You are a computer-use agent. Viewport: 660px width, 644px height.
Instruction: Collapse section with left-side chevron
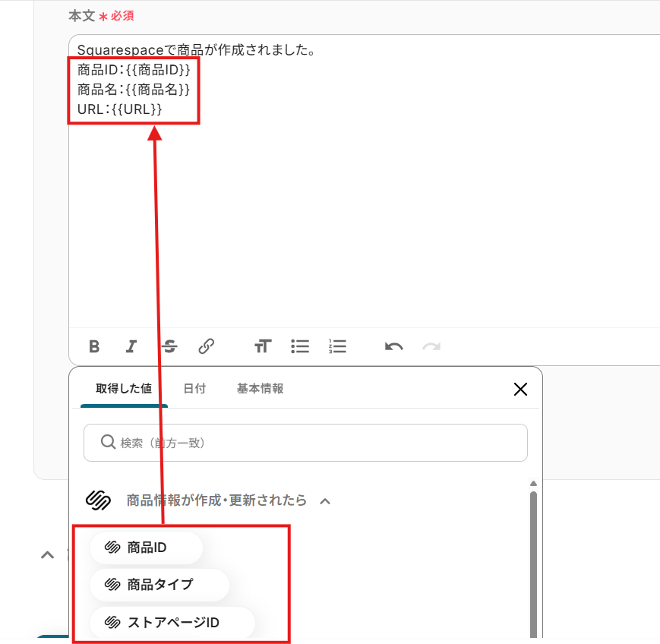48,555
